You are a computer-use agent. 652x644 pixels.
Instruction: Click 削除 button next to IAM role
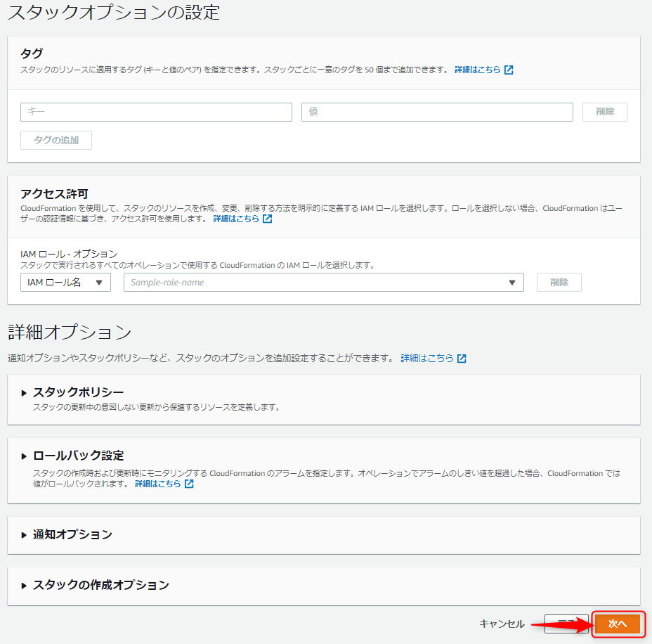pos(559,283)
